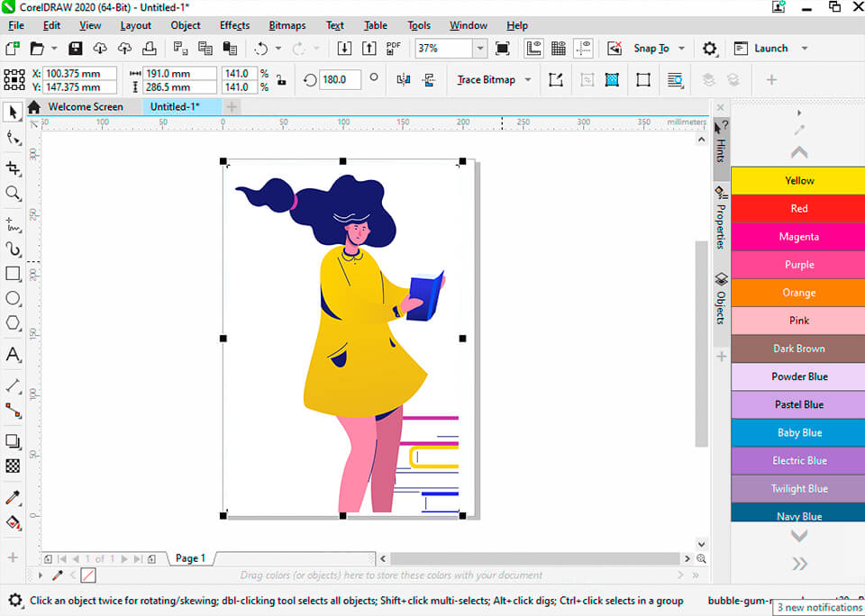865x616 pixels.
Task: Click the Publish to PDF icon
Action: coord(393,49)
